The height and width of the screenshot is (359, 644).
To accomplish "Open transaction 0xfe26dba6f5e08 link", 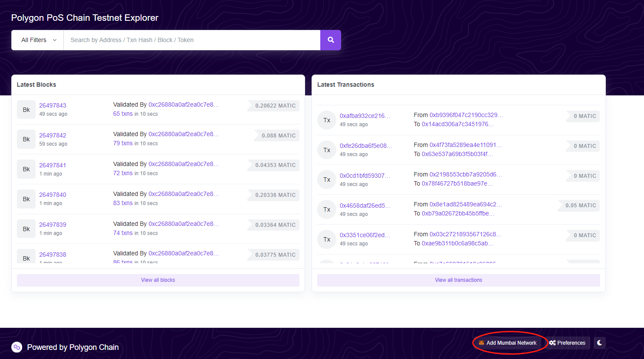I will coord(365,146).
